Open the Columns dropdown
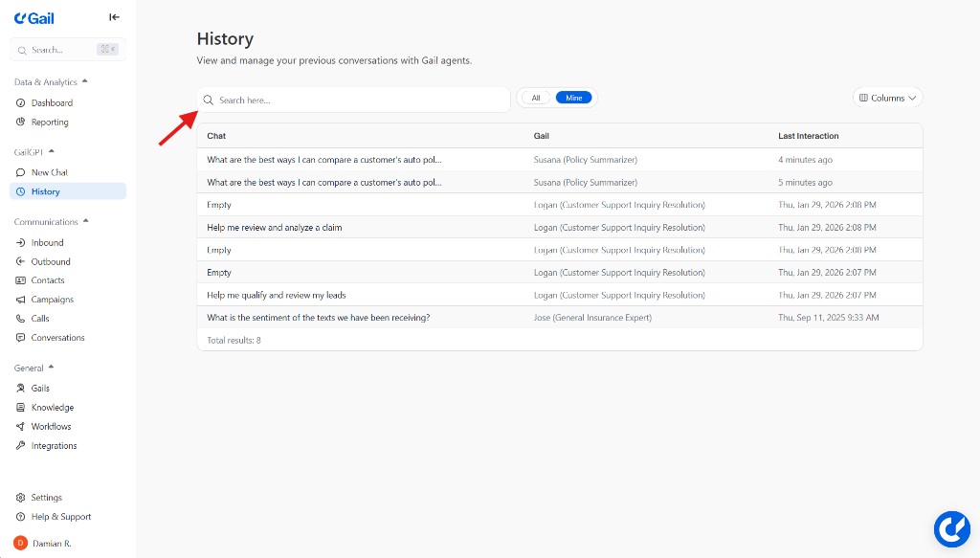Screen dimensions: 980x558 886,97
